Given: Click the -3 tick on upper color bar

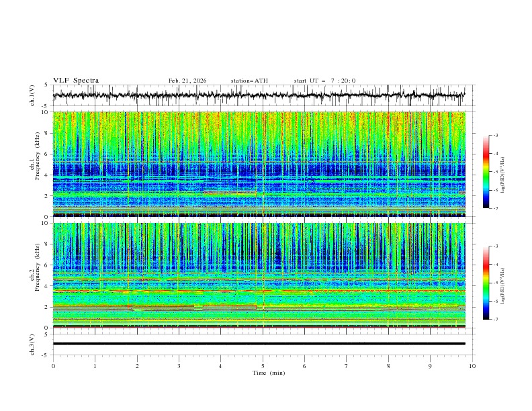Looking at the screenshot, I should click(x=496, y=136).
